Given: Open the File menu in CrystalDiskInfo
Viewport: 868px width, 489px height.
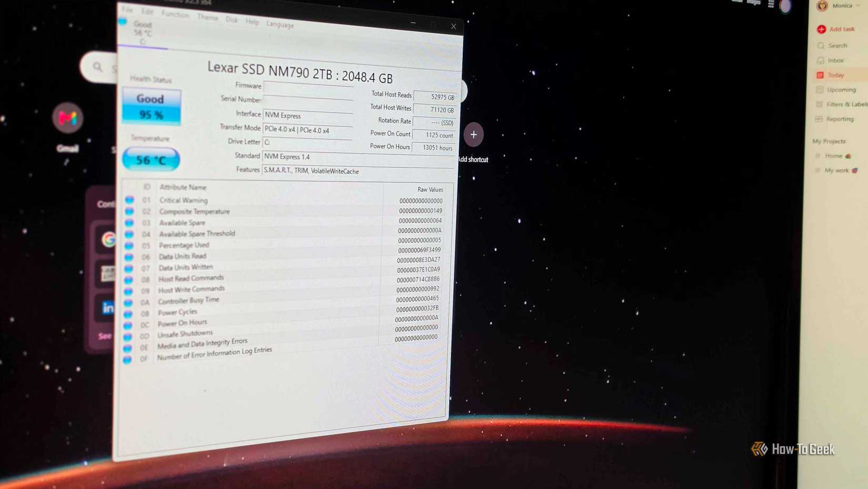Looking at the screenshot, I should [127, 9].
